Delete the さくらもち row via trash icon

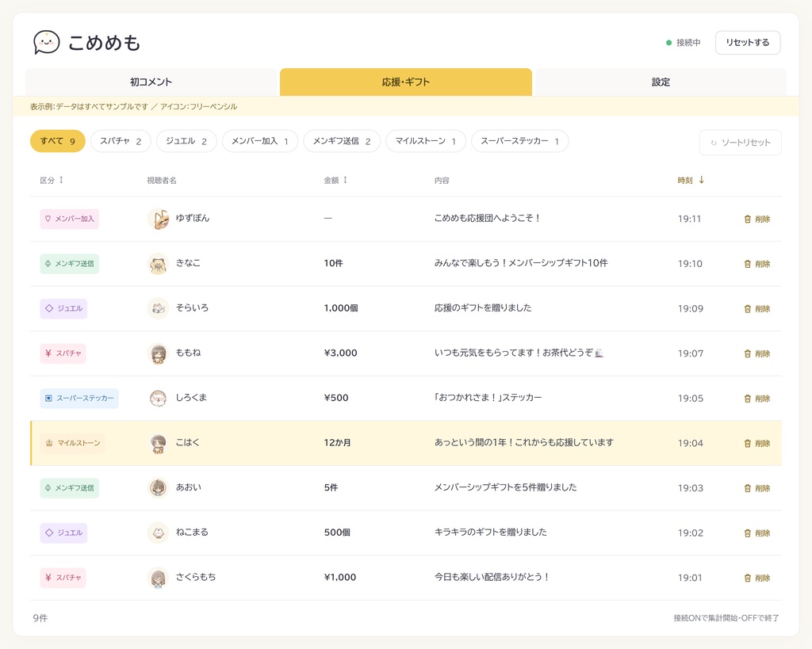tap(757, 578)
